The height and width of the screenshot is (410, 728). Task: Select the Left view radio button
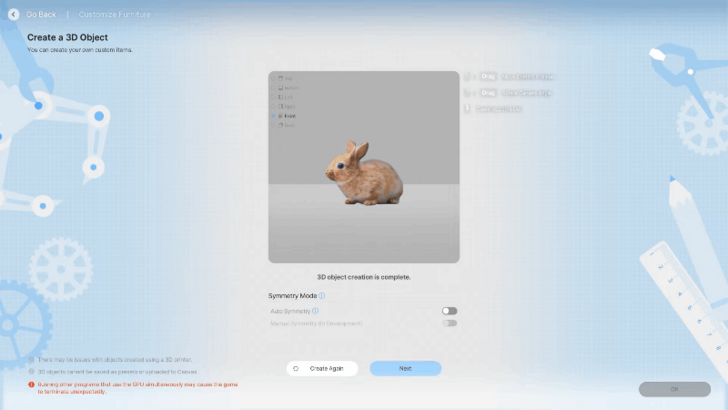(273, 97)
